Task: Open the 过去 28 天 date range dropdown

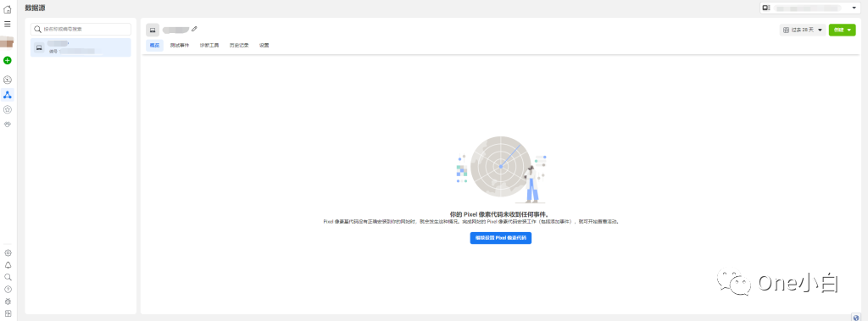Action: (803, 30)
